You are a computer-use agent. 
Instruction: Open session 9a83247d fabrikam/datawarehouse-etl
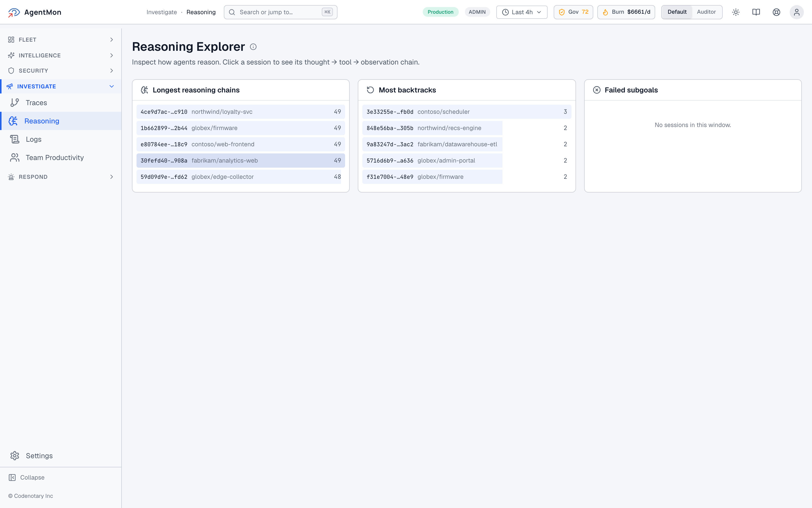(467, 144)
